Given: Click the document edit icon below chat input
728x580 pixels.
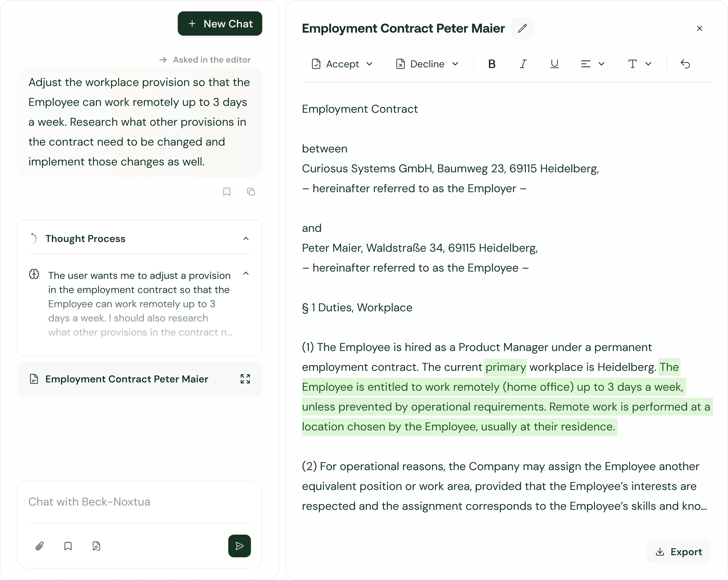Looking at the screenshot, I should pyautogui.click(x=96, y=546).
